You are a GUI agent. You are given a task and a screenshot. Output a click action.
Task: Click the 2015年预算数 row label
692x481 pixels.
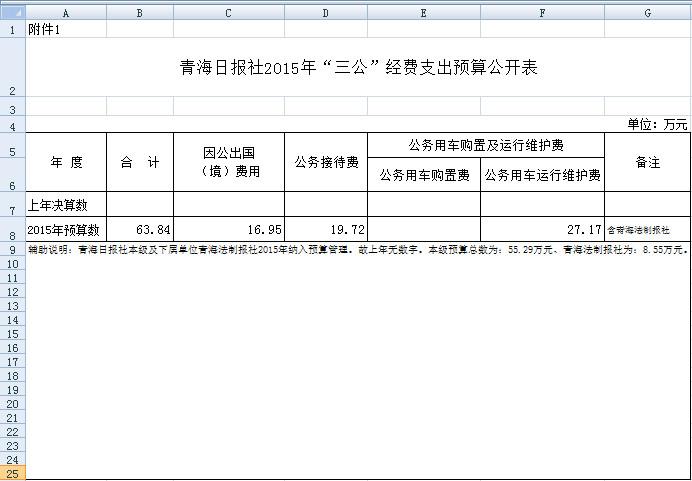66,229
